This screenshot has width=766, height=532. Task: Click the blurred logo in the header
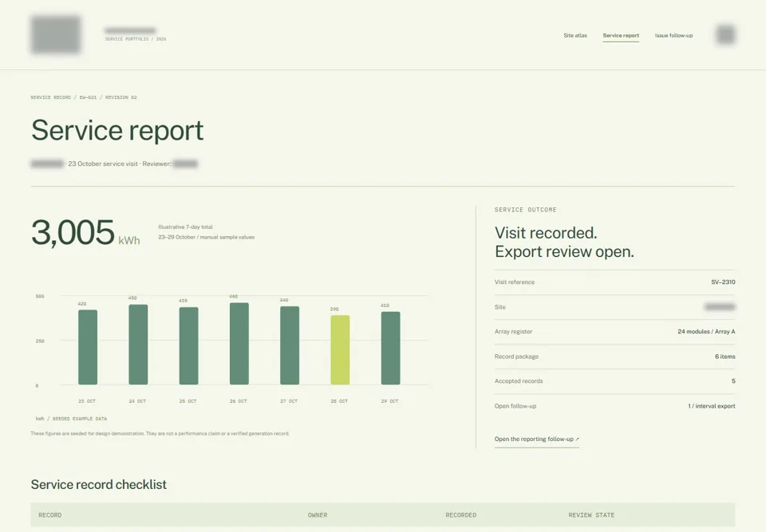click(x=56, y=34)
